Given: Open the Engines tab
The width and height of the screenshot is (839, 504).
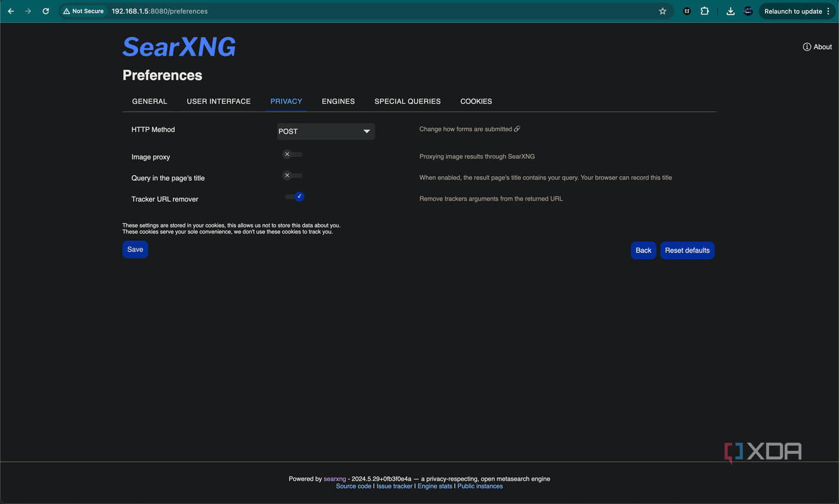Looking at the screenshot, I should [338, 102].
